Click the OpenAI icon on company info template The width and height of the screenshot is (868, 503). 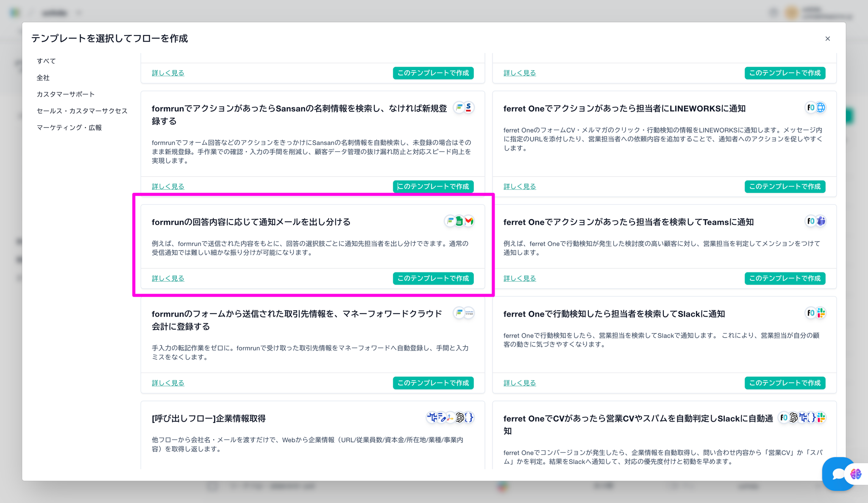[459, 418]
